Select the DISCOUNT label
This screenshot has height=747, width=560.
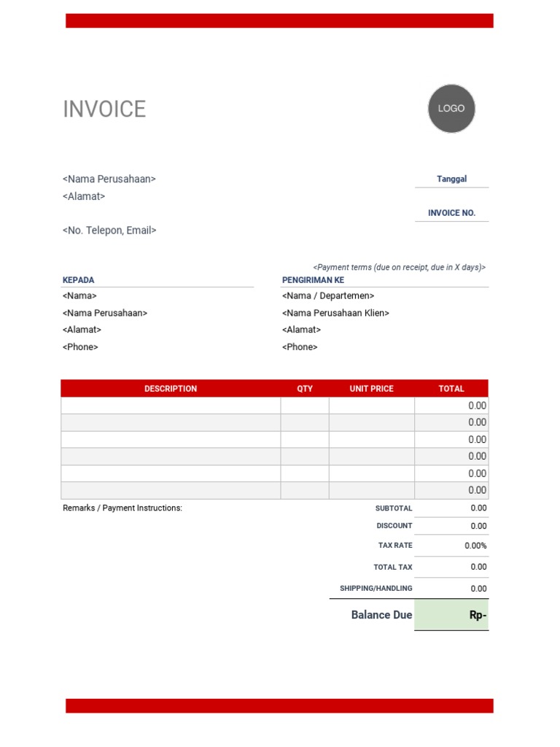pos(394,525)
